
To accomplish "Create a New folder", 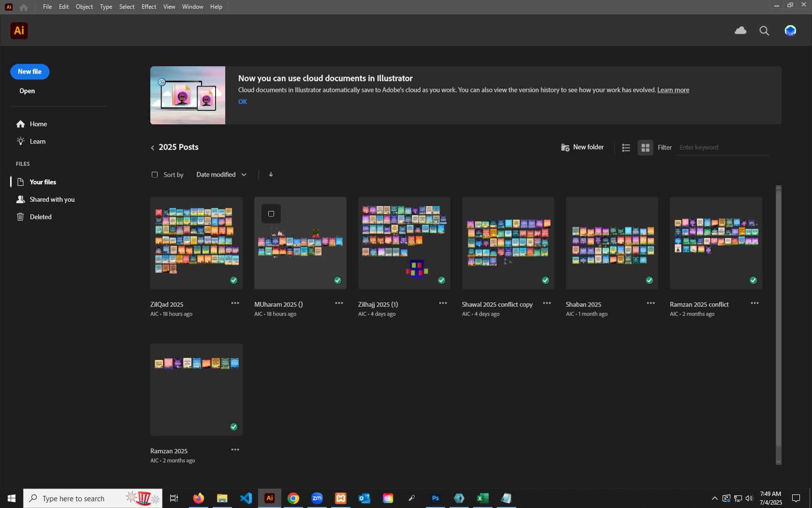I will (582, 147).
